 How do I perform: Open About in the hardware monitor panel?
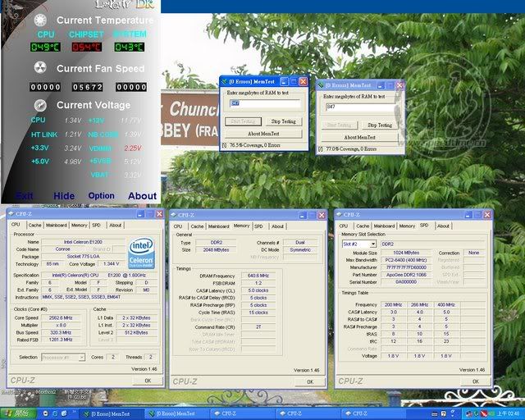pos(142,196)
